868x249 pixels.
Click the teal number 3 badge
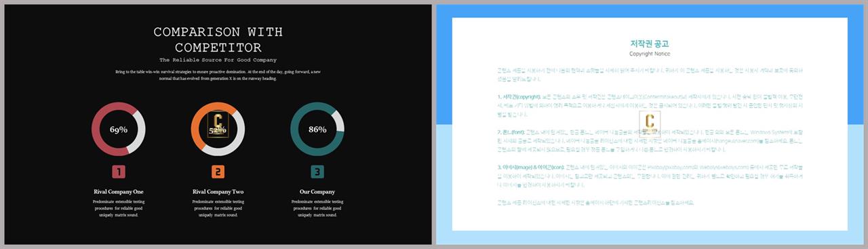pos(317,172)
